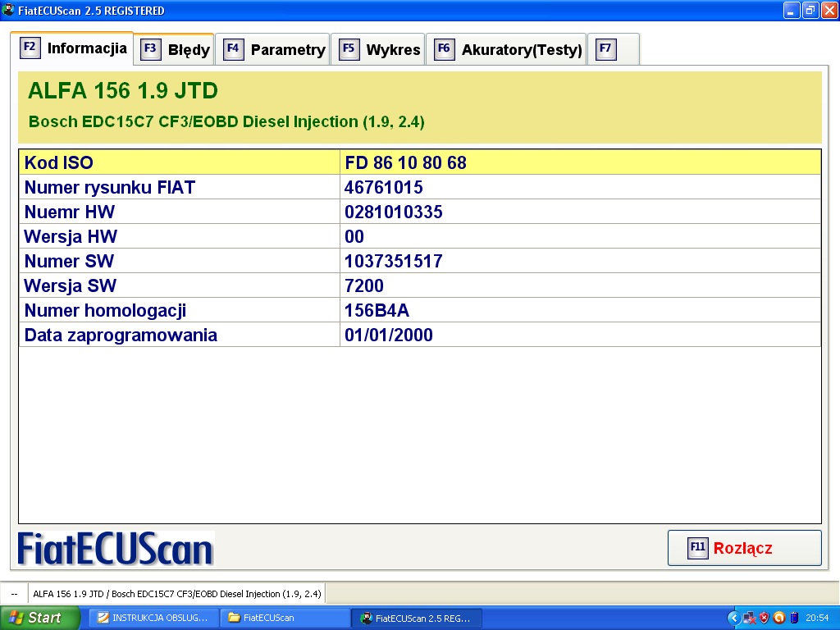
Task: Activate FiatECUScan 2.5 REG... taskbar button
Action: pyautogui.click(x=417, y=618)
